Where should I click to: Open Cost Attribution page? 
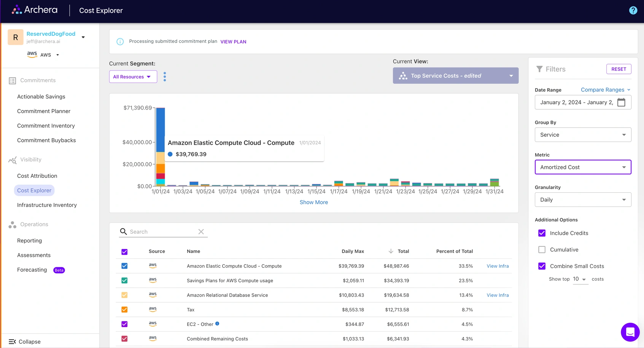coord(37,176)
